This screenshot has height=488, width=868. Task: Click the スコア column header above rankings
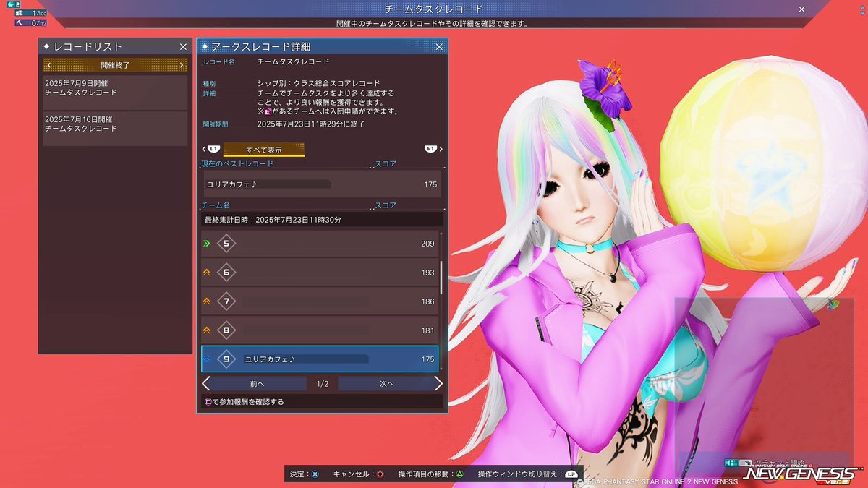point(386,205)
